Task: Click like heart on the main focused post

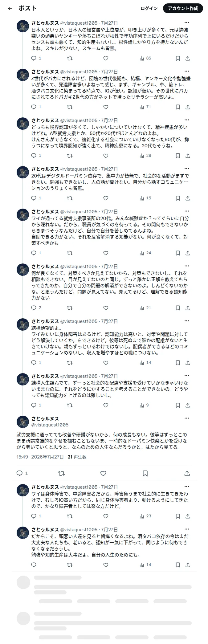Action: pos(104,473)
